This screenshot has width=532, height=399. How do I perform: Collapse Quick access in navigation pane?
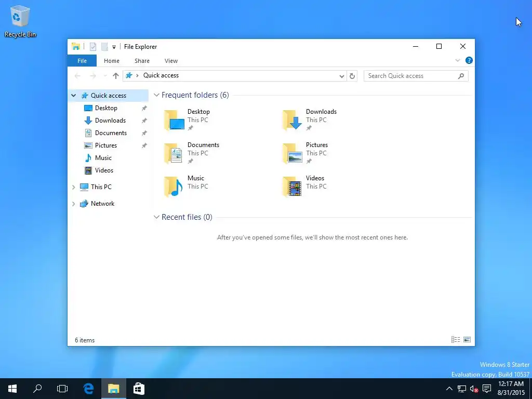pyautogui.click(x=73, y=96)
